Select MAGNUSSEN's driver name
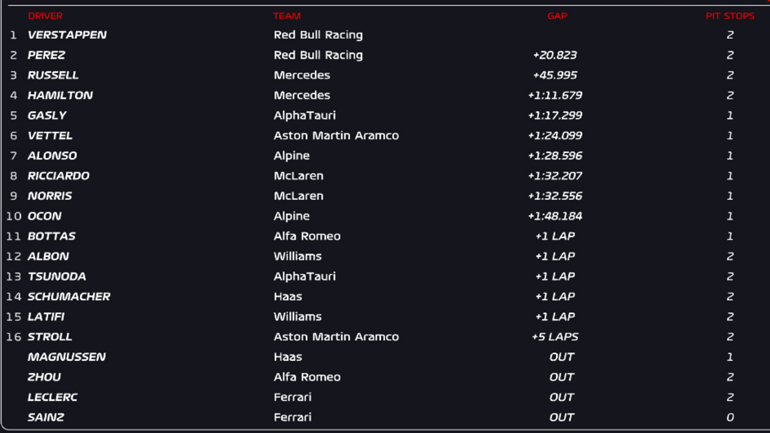 point(67,357)
